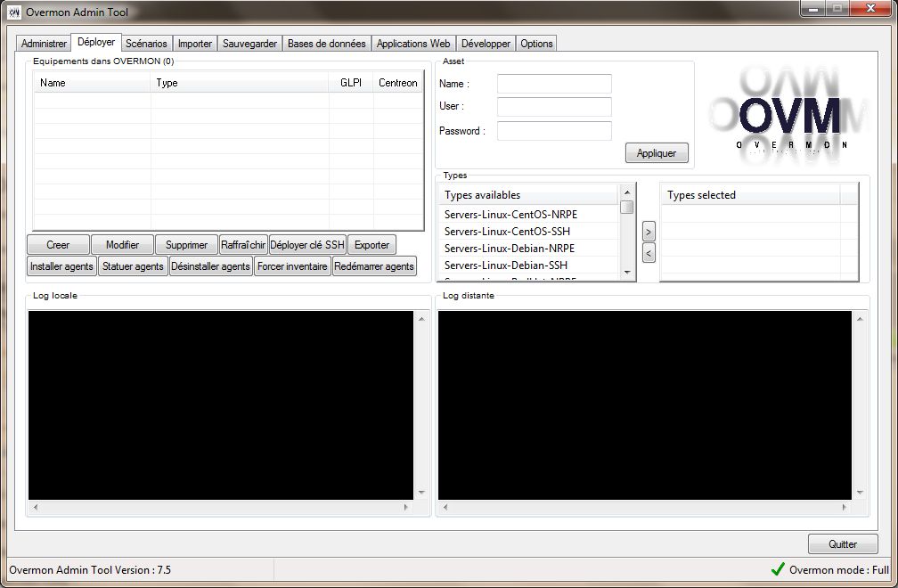Click Types availables scrollbar thumb

click(627, 208)
